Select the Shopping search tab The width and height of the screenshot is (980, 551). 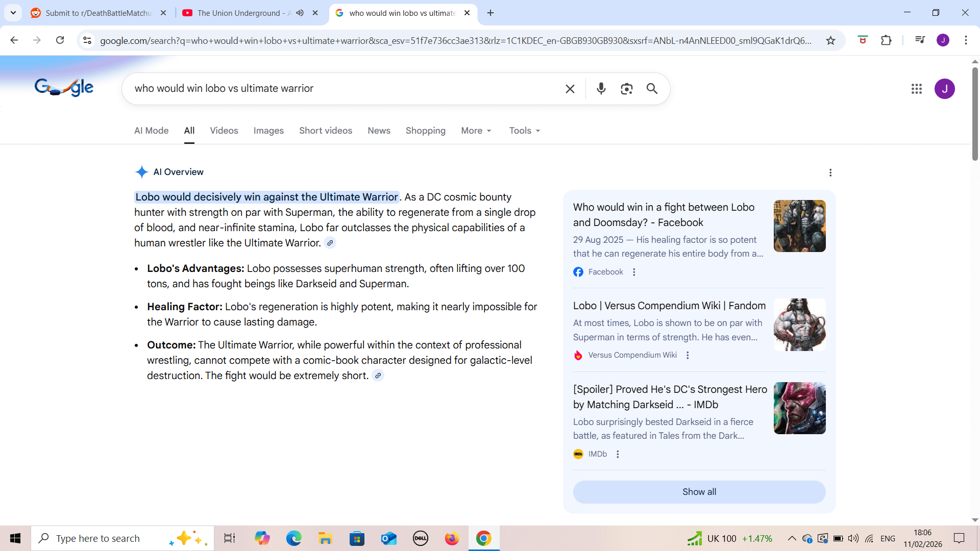click(426, 131)
